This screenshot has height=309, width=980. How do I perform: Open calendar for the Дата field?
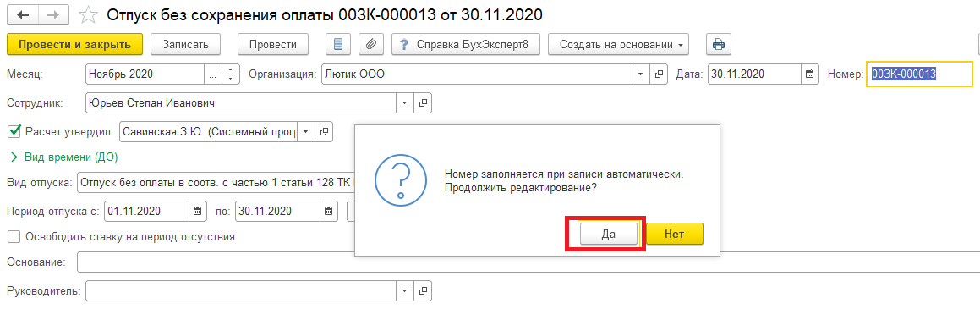point(809,74)
